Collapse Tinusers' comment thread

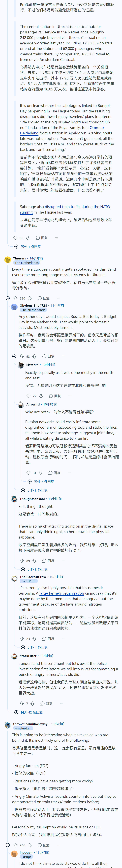(x=7, y=298)
